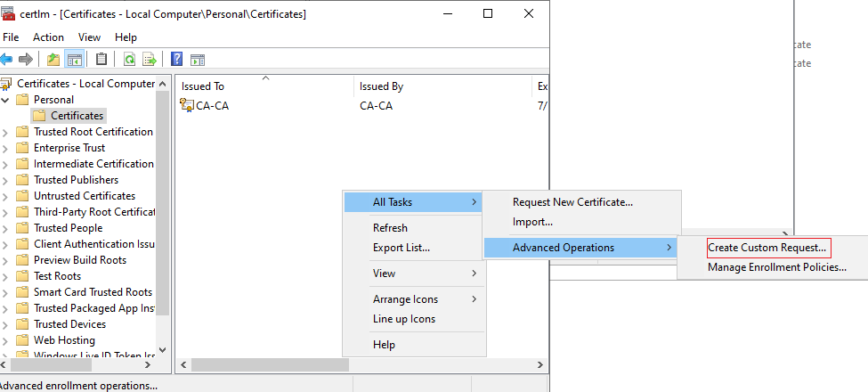Select the Untrusted Certificates folder
The image size is (868, 392).
[85, 196]
